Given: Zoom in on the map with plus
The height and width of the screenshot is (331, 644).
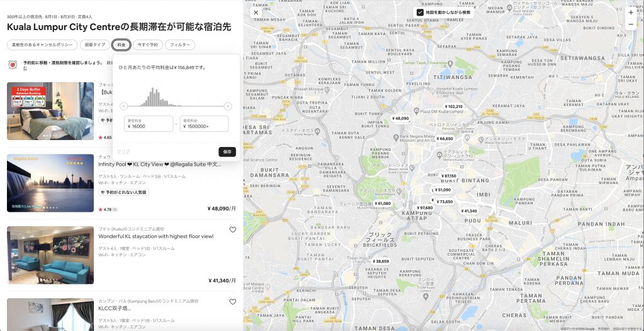Looking at the screenshot, I should tap(631, 13).
